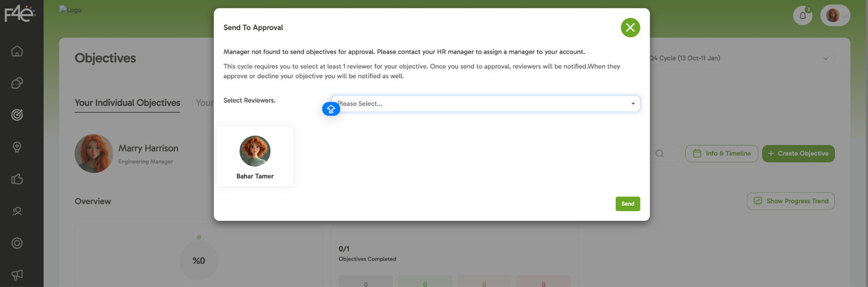
Task: Click the award badge sidebar icon
Action: 17,147
